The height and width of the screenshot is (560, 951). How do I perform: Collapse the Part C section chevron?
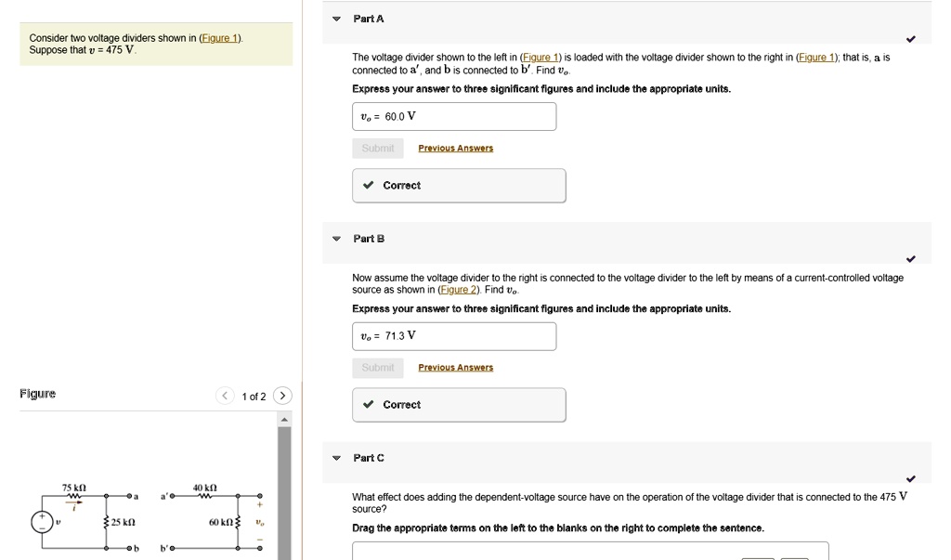click(x=335, y=458)
